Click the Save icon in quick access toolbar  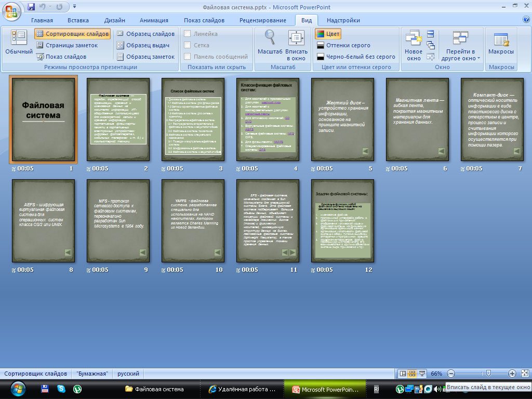click(32, 7)
